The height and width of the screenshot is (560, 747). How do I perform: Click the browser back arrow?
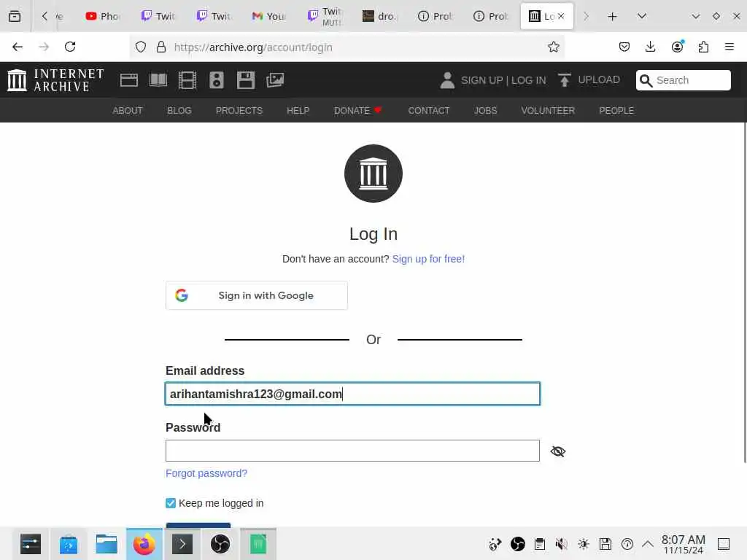coord(18,47)
